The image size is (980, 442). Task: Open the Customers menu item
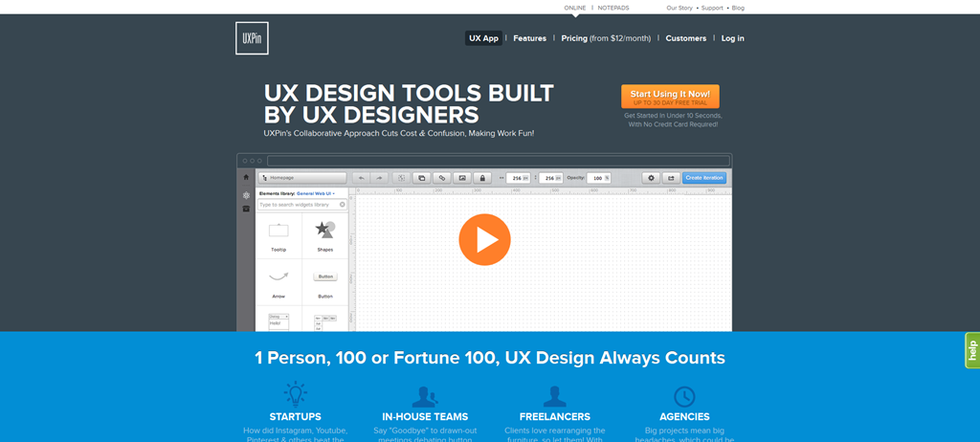pyautogui.click(x=685, y=38)
